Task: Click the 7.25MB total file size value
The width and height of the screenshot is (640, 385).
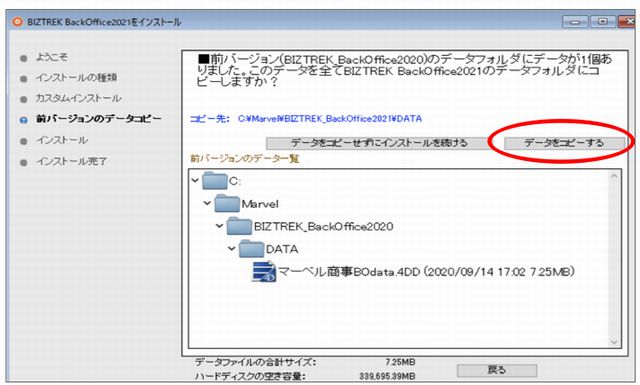Action: [x=400, y=362]
